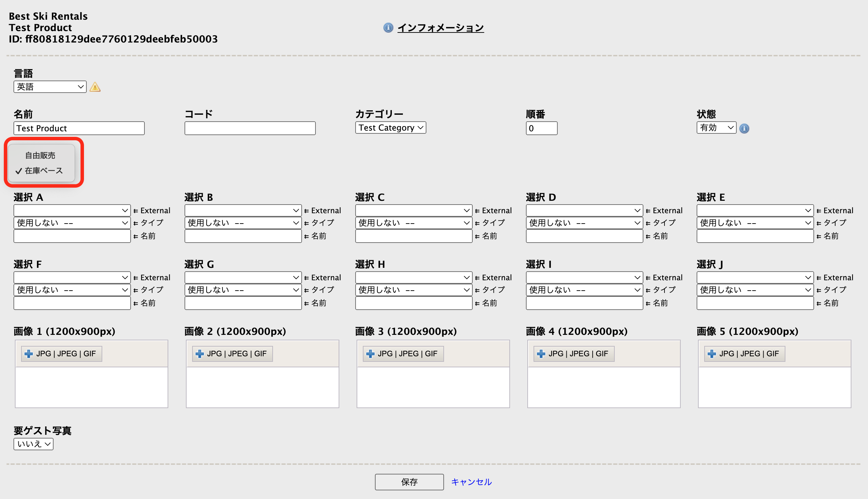Click the plus icon in 画像 5 upload
The width and height of the screenshot is (868, 499).
(x=712, y=354)
